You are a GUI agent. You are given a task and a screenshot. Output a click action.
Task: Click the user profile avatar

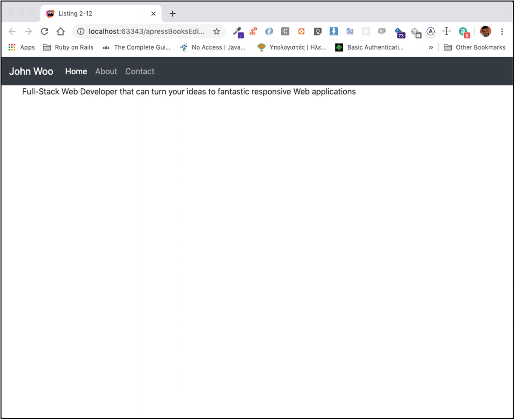click(485, 31)
